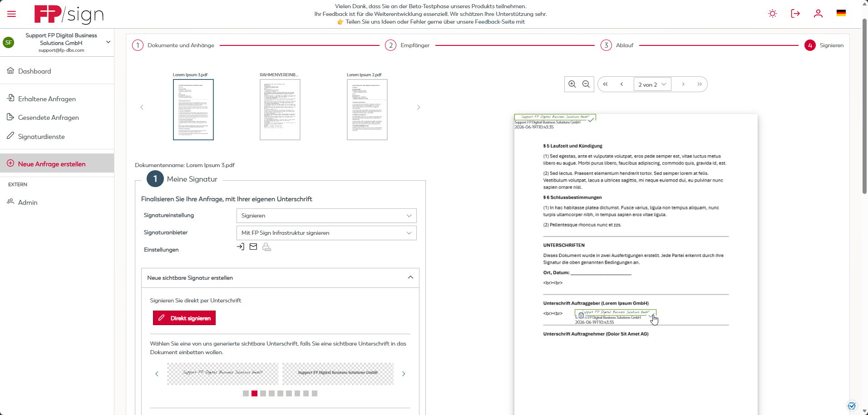Select the RAHMENVEREINB... document thumbnail
The height and width of the screenshot is (415, 868).
pyautogui.click(x=280, y=109)
